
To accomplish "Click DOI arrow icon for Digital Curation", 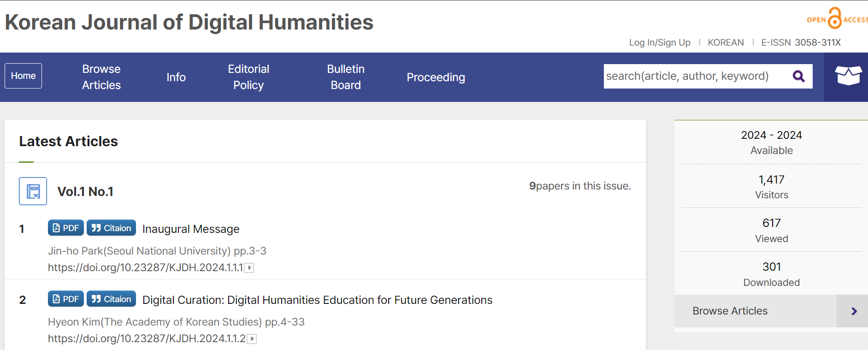I will click(x=252, y=339).
